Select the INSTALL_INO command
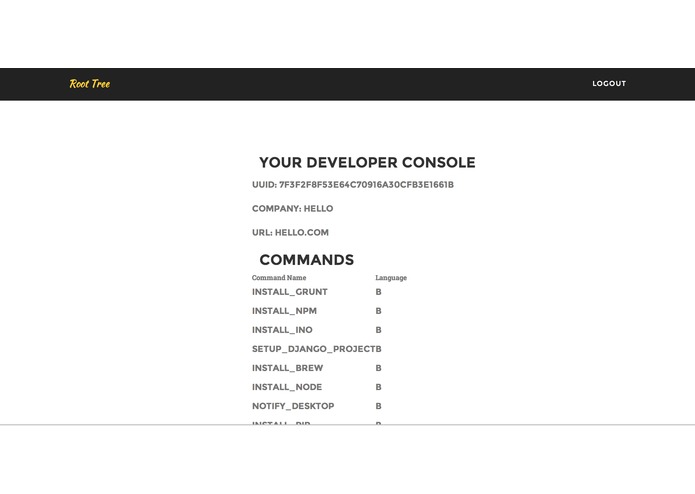695x494 pixels. (x=282, y=330)
